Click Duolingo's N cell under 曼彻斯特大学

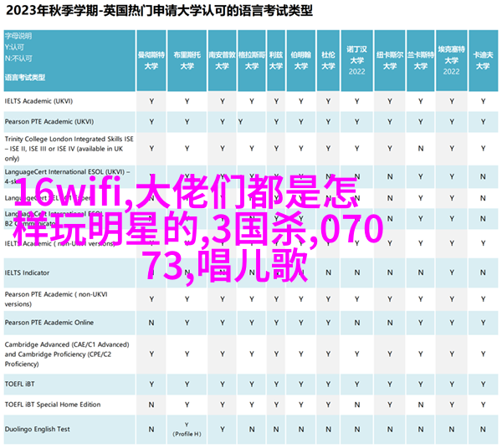click(x=151, y=429)
